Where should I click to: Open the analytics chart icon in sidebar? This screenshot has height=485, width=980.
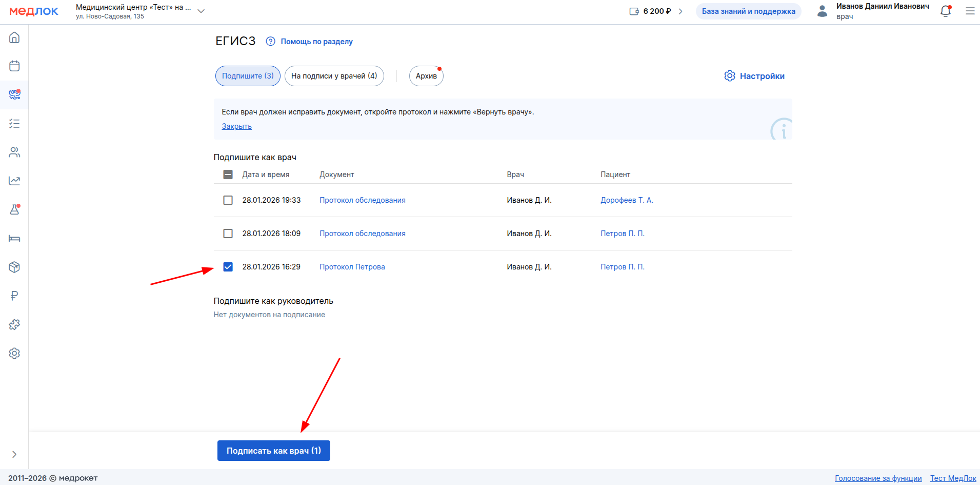(14, 181)
